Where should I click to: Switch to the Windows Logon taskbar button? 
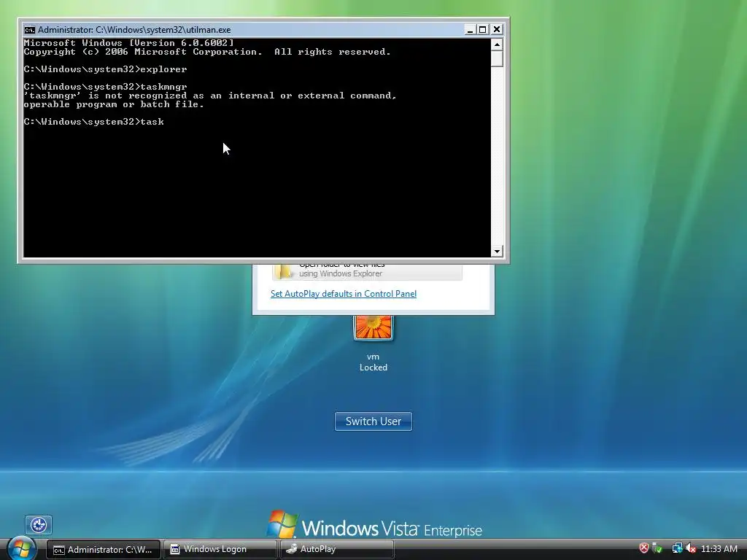[x=220, y=550]
